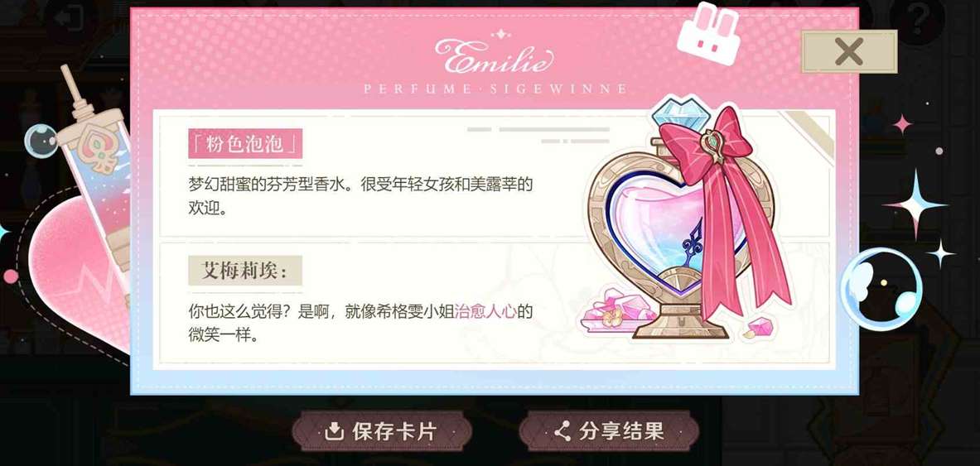980x466 pixels.
Task: Click the Emilie cursive logo
Action: (x=493, y=56)
